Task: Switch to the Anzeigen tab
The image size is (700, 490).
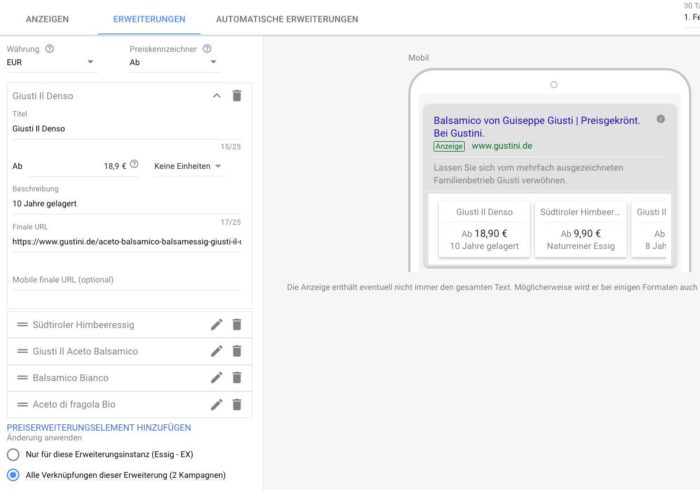Action: coord(47,19)
